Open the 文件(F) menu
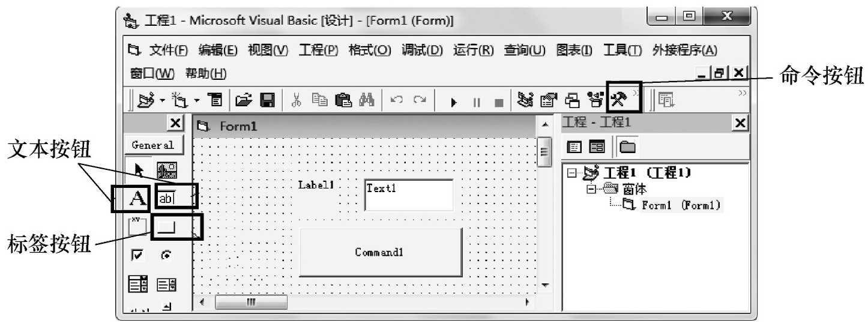Image resolution: width=868 pixels, height=323 pixels. click(x=169, y=50)
